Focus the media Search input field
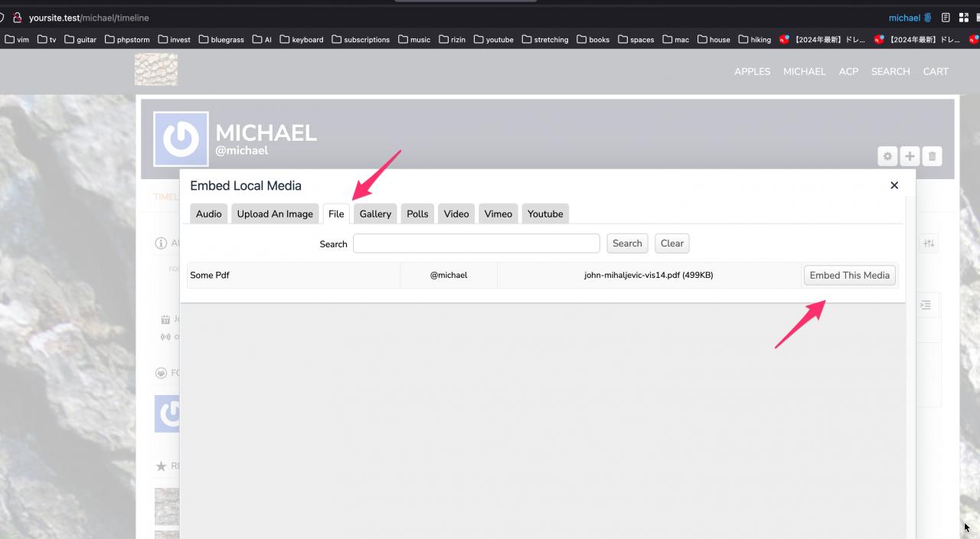 pos(476,243)
